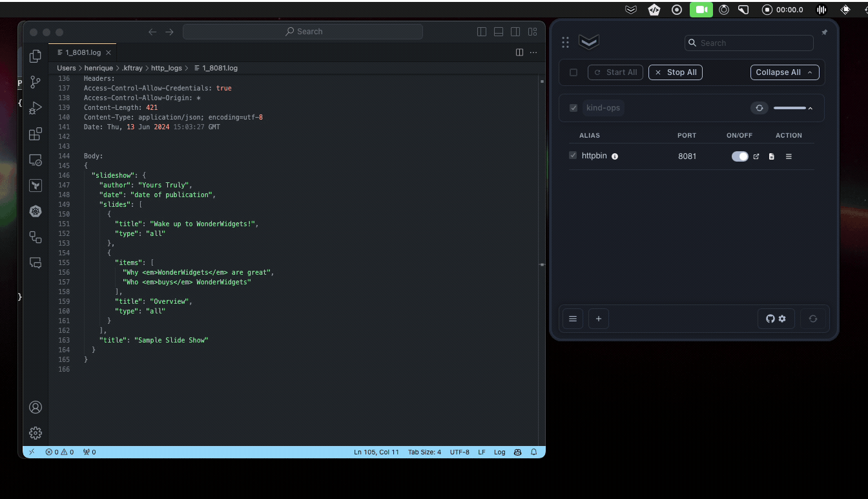Collapse the kind-ops context chevron

(x=810, y=108)
